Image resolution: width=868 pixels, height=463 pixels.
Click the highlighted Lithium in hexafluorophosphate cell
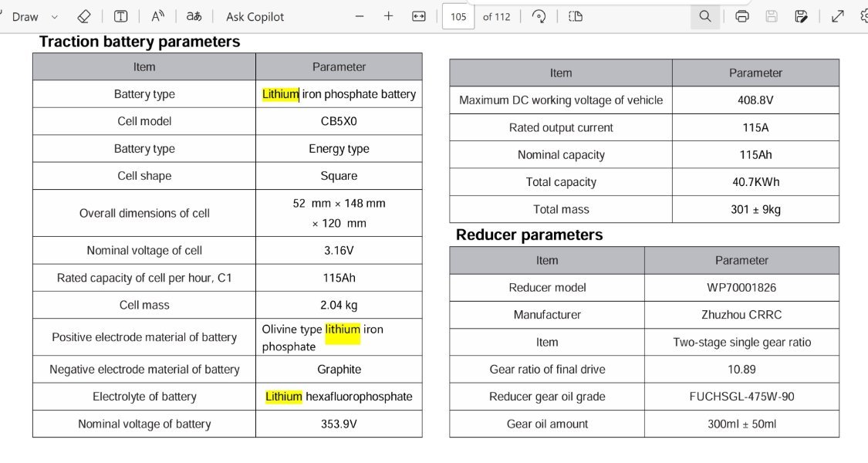point(283,397)
